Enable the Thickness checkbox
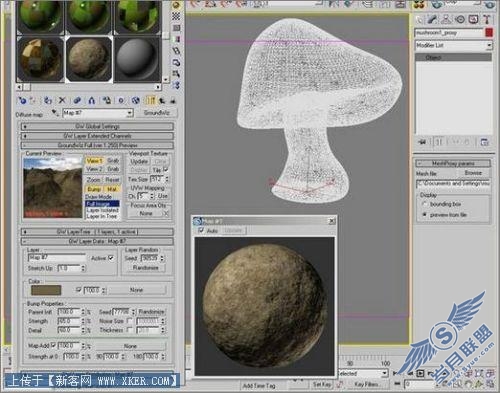The height and width of the screenshot is (393, 500). (130, 330)
